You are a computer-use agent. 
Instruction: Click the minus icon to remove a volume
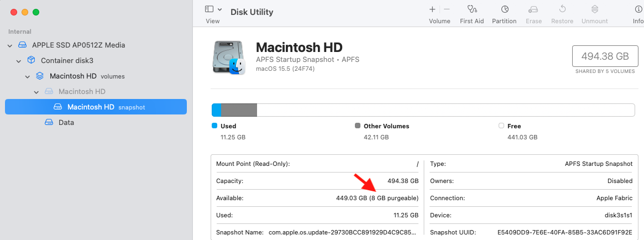click(447, 9)
